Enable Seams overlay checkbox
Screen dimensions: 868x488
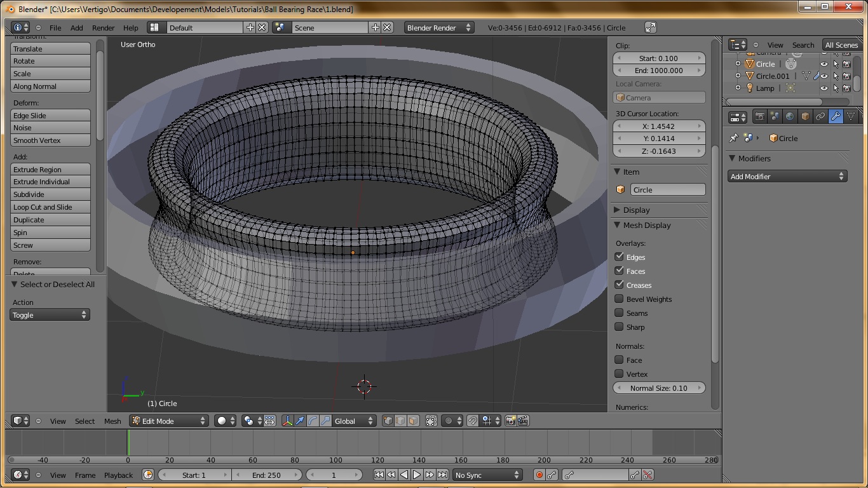(x=619, y=313)
